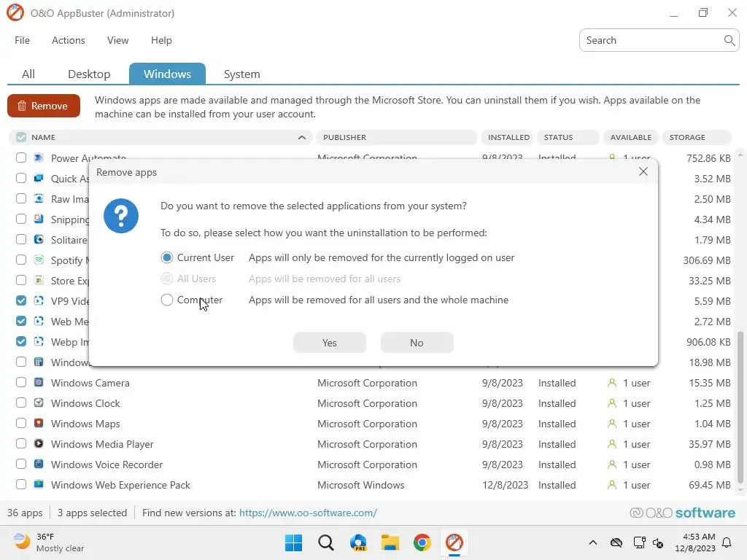The height and width of the screenshot is (560, 747).
Task: Switch to the Windows tab
Action: 167,74
